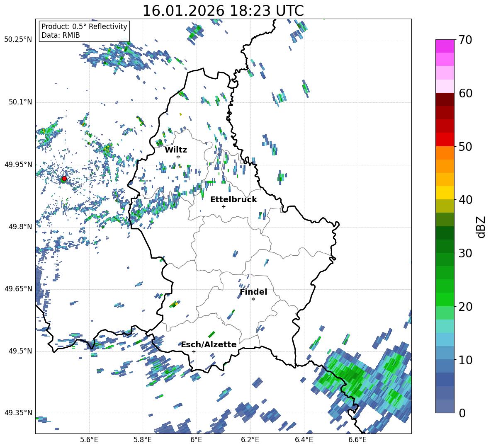Click the small yellow-green echo west of Findel
This screenshot has width=491, height=448.
coord(174,305)
